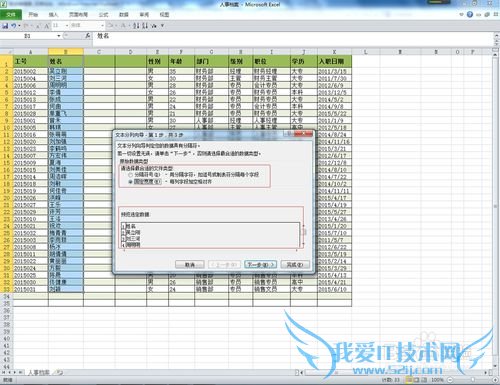Image resolution: width=500 pixels, height=385 pixels.
Task: Click the 100% zoom level text
Action: (437, 380)
